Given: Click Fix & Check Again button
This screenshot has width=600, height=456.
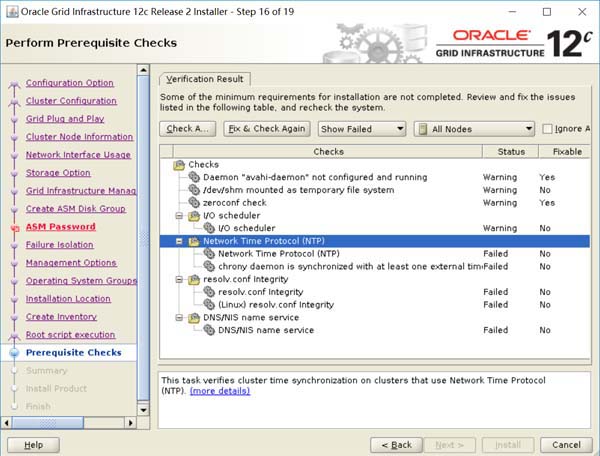Looking at the screenshot, I should [267, 129].
